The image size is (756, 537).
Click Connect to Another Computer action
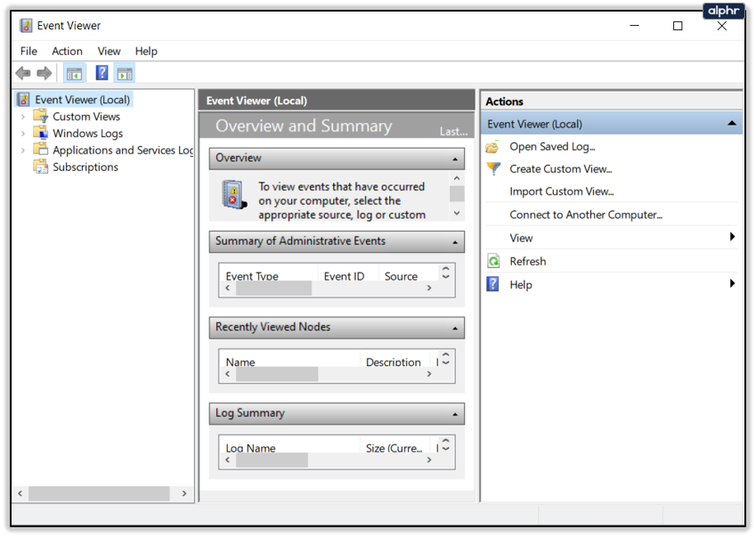(x=586, y=215)
